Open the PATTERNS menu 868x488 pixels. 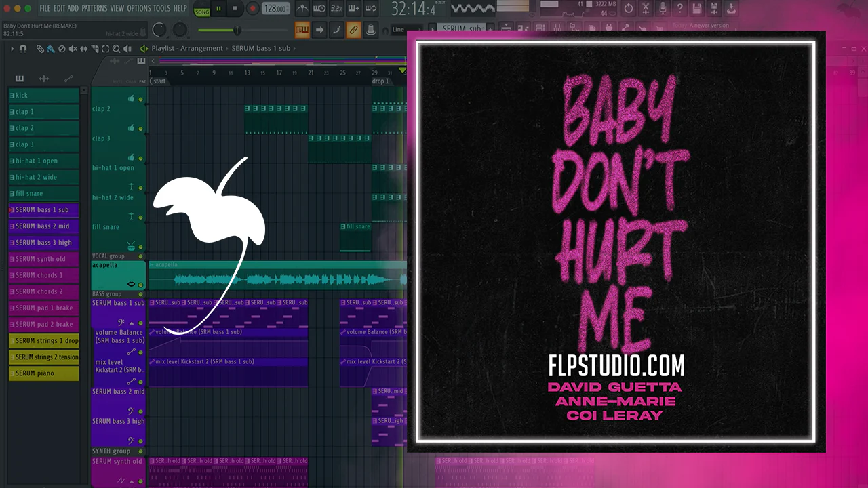click(94, 8)
